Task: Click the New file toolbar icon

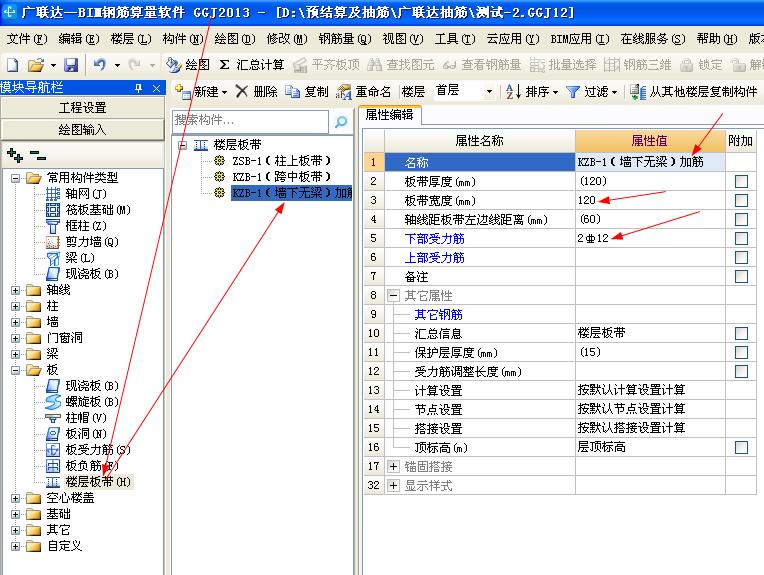Action: tap(13, 65)
